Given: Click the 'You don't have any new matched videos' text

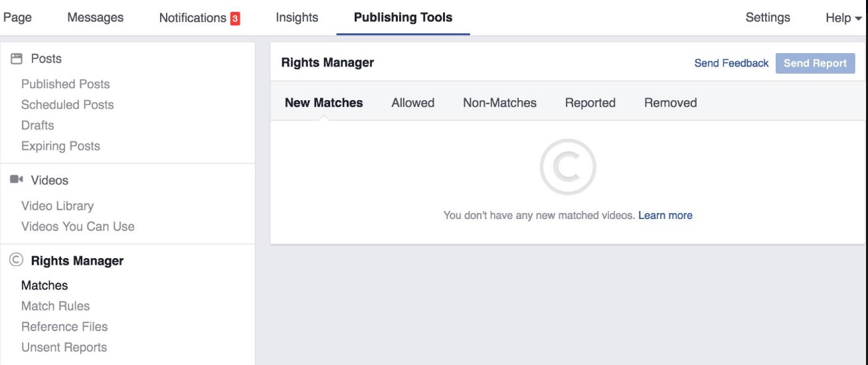Looking at the screenshot, I should click(539, 216).
